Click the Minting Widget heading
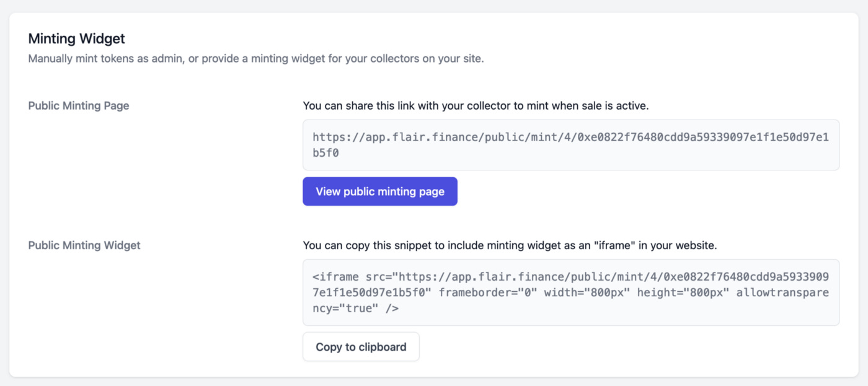The image size is (868, 386). pyautogui.click(x=77, y=38)
